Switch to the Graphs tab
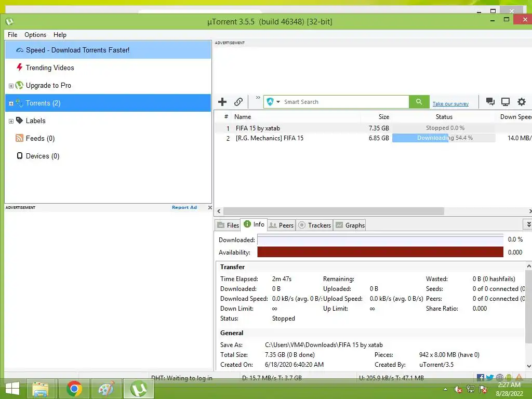Image resolution: width=532 pixels, height=399 pixels. (x=350, y=225)
